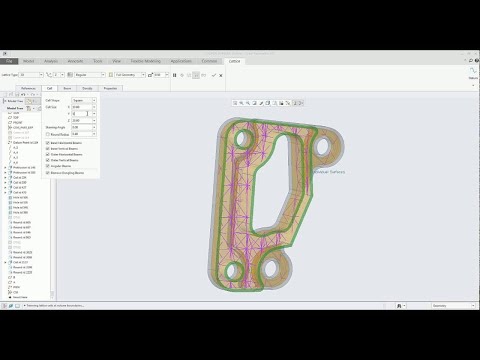Click the Zoom In icon in graphics toolbar
The width and height of the screenshot is (480, 360).
(241, 103)
